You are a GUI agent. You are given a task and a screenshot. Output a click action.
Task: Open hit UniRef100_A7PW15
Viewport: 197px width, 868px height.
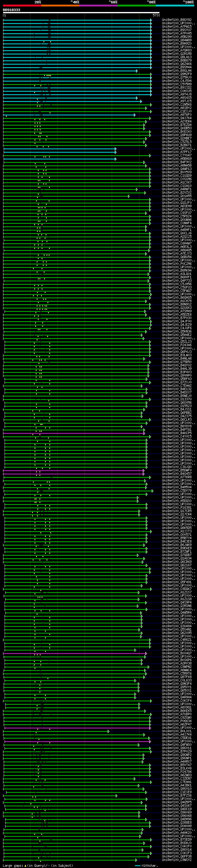(177, 26)
